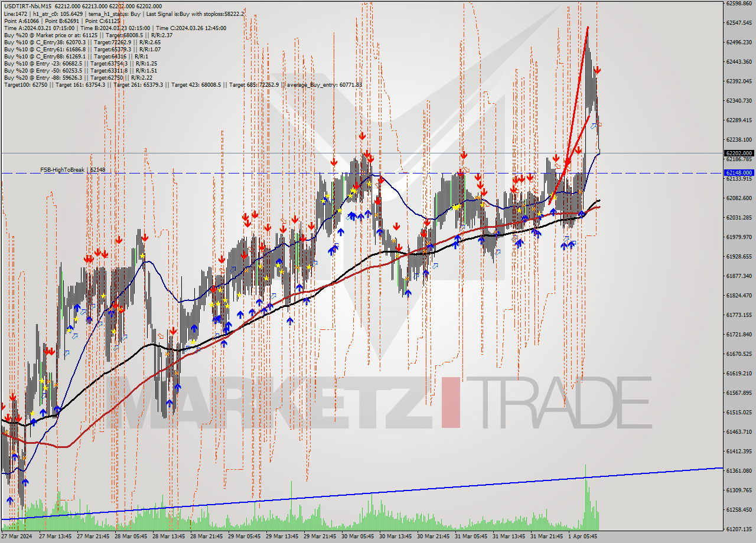Click the 61928.655 price axis label
This screenshot has height=543, width=756.
click(x=738, y=257)
